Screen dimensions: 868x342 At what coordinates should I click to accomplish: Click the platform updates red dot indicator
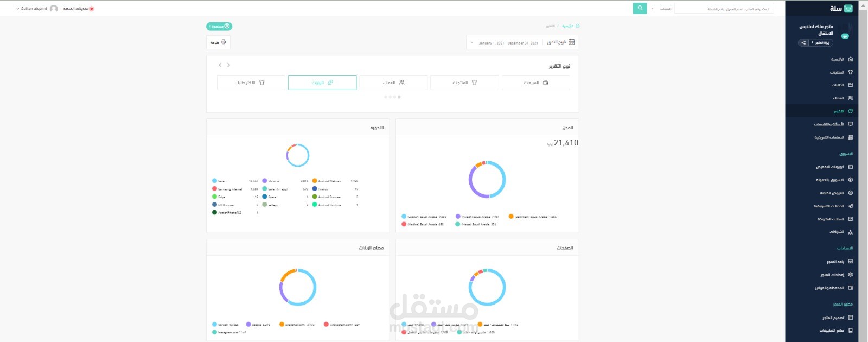(x=92, y=9)
